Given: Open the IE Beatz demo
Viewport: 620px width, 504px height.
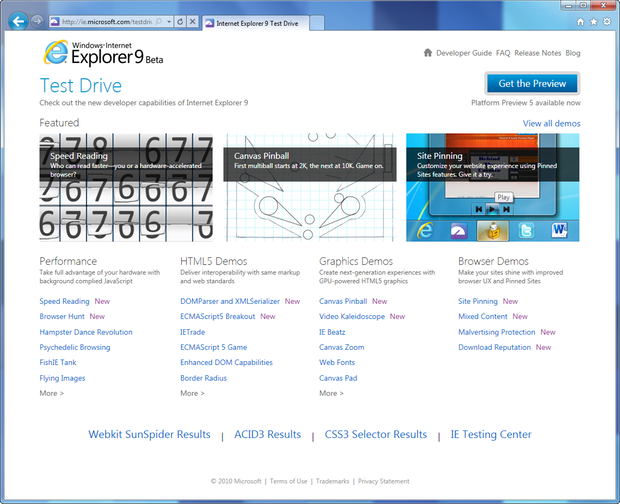Looking at the screenshot, I should 332,332.
